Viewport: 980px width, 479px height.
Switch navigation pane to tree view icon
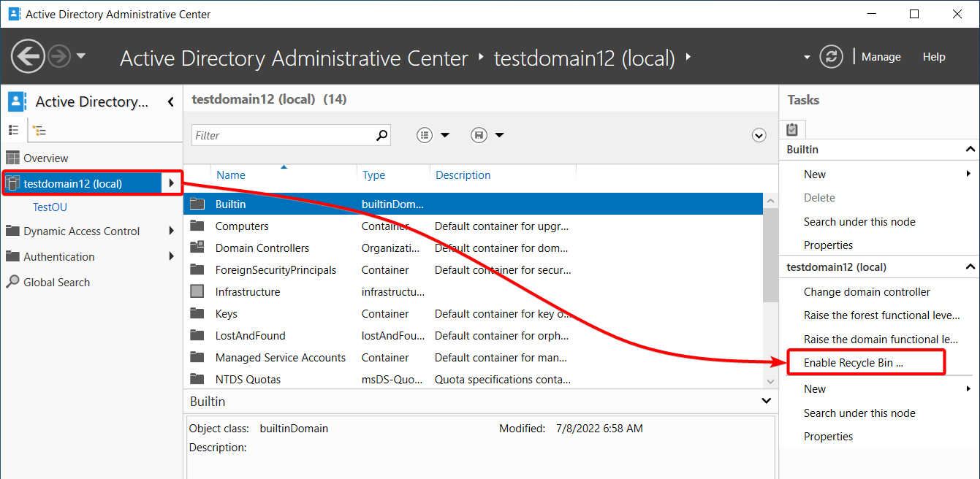coord(39,131)
